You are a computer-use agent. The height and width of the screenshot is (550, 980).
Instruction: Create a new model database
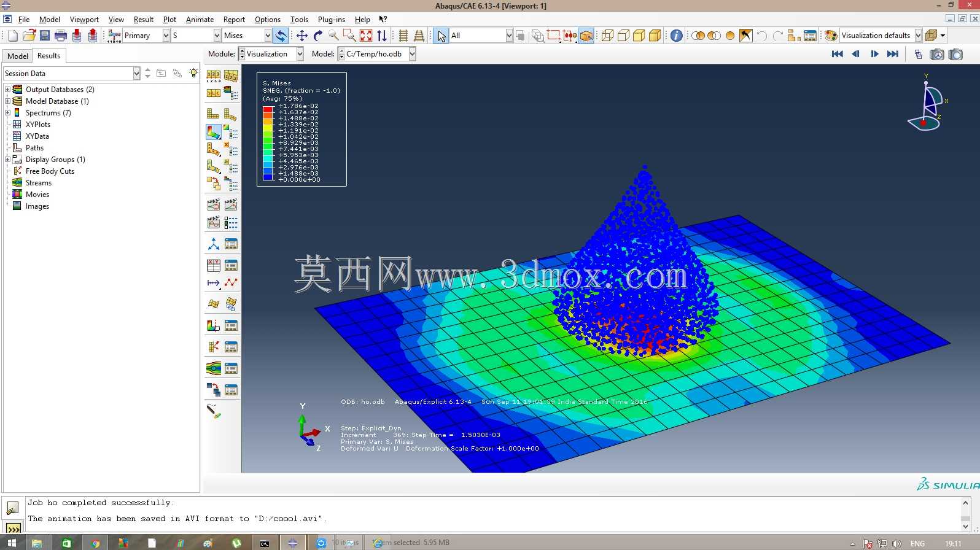pos(13,36)
